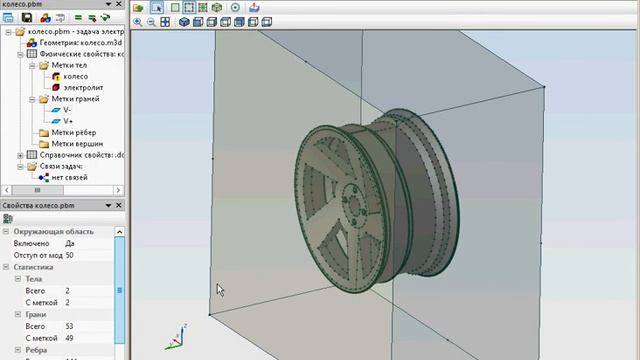Enable vertex selection icon with red dots

[203, 8]
